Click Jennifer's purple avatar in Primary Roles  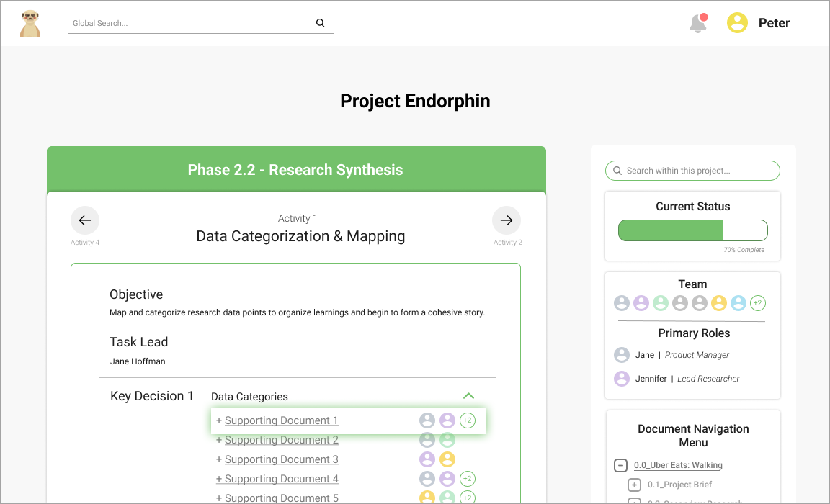pos(622,379)
